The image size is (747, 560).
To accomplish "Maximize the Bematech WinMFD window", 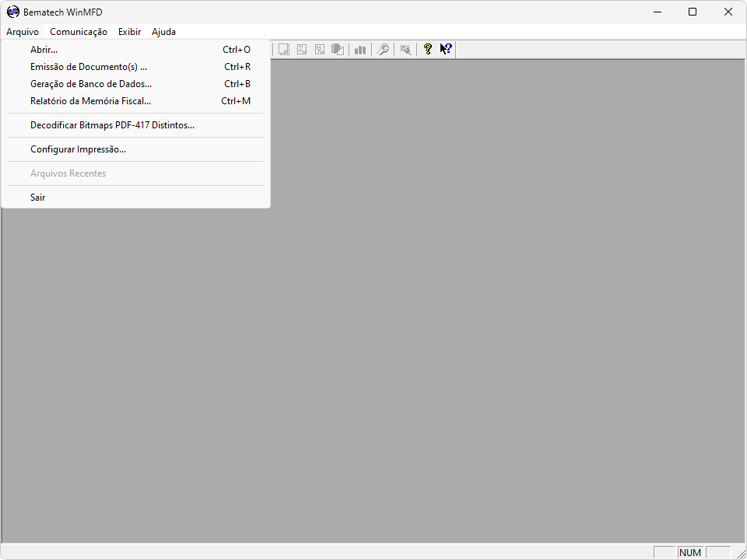I will (693, 12).
